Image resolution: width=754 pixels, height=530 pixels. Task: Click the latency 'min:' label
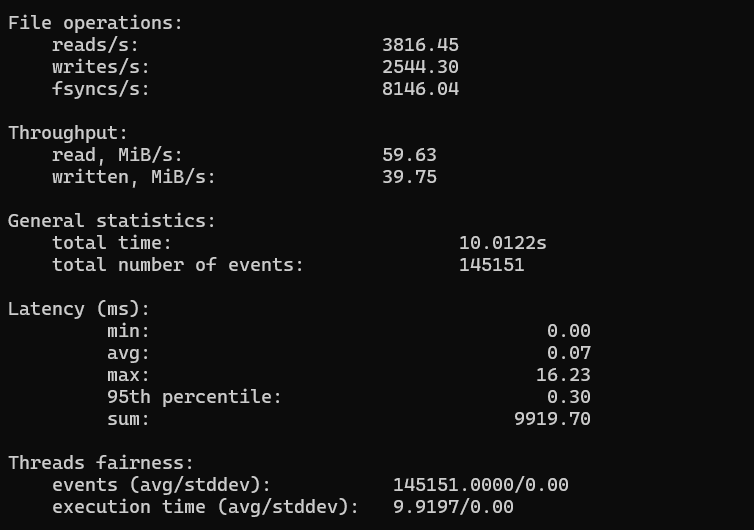[128, 331]
